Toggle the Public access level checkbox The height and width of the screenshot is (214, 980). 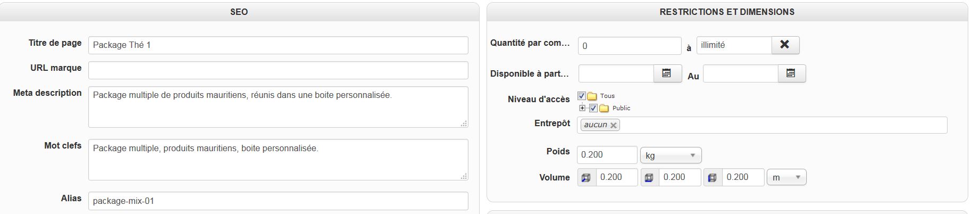click(593, 108)
